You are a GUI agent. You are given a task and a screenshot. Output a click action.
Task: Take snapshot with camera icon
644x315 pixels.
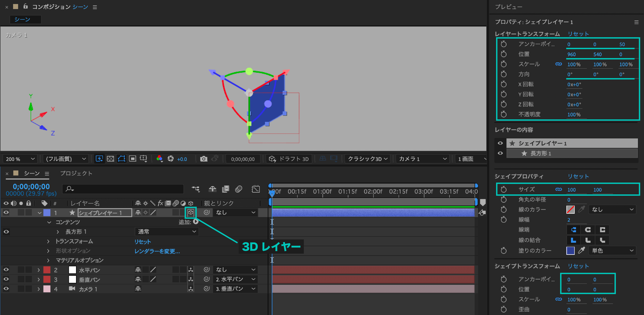pos(204,159)
